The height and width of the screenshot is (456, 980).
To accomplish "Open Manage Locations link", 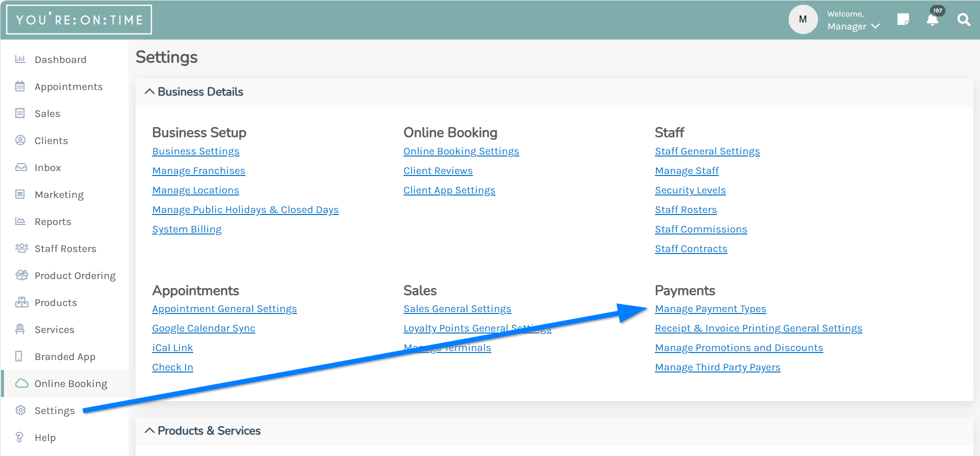I will [x=196, y=190].
